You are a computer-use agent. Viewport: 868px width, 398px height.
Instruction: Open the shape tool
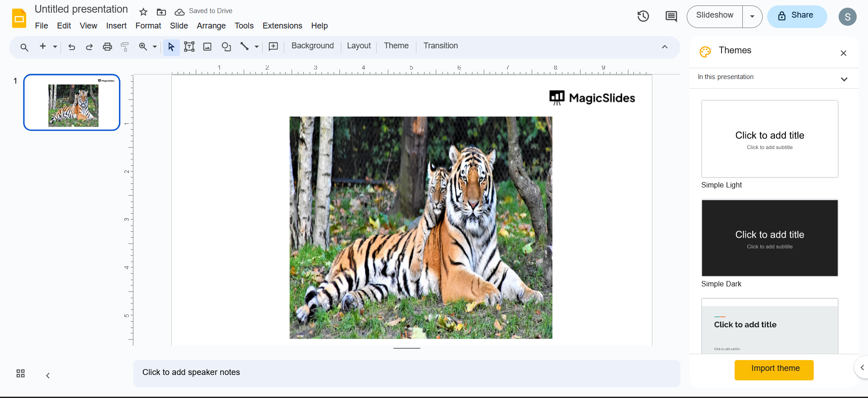(226, 47)
